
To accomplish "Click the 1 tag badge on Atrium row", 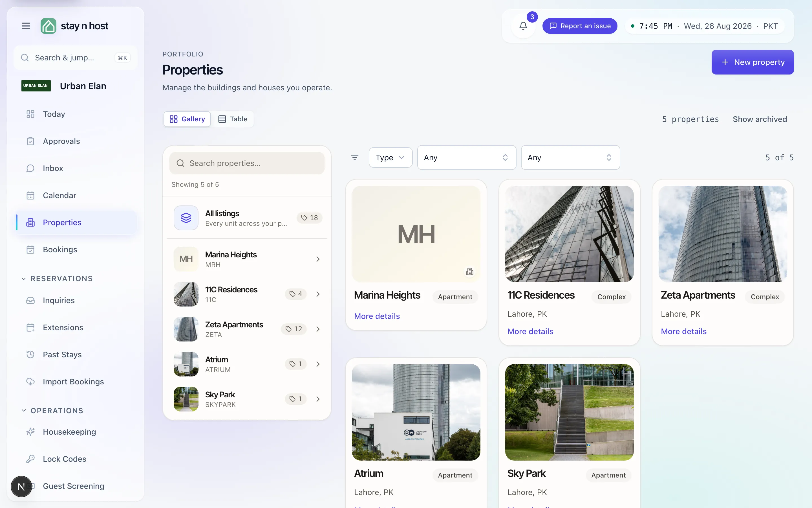I will (295, 364).
